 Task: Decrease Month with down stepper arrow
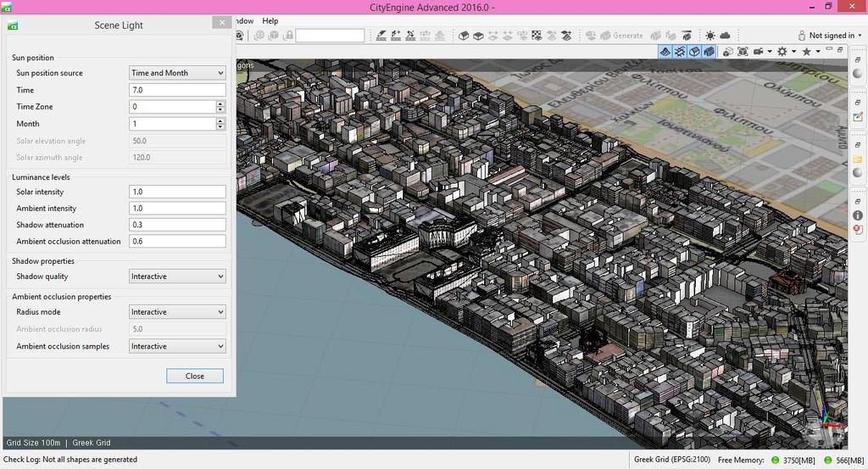click(220, 127)
